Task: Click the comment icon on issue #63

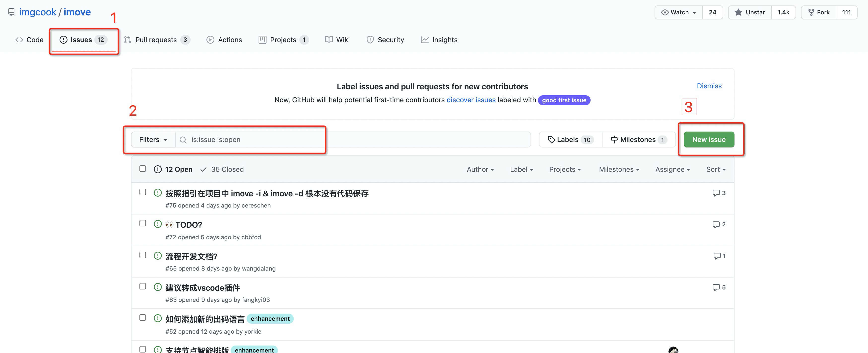Action: 716,287
